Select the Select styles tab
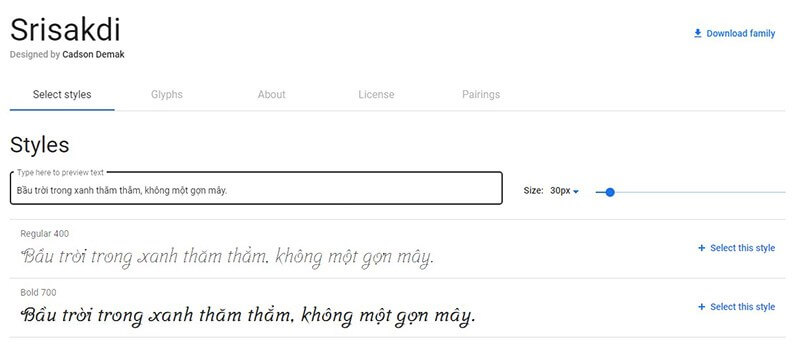 pyautogui.click(x=62, y=94)
